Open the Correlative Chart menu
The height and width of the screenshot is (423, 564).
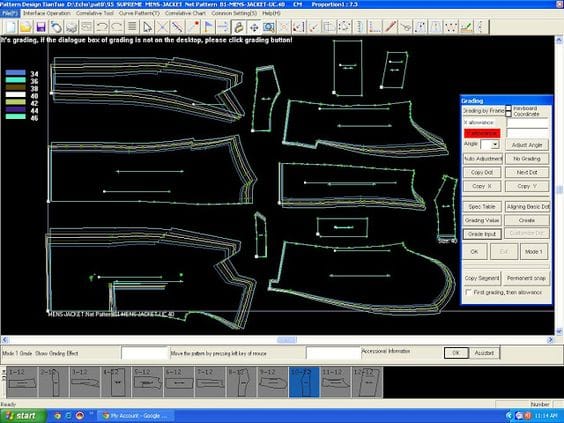(x=185, y=13)
